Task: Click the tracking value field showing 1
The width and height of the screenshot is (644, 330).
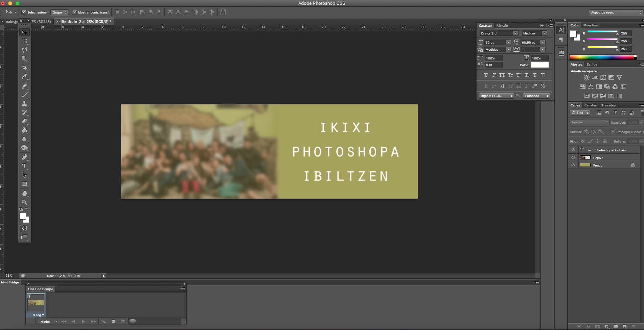Action: (x=530, y=49)
